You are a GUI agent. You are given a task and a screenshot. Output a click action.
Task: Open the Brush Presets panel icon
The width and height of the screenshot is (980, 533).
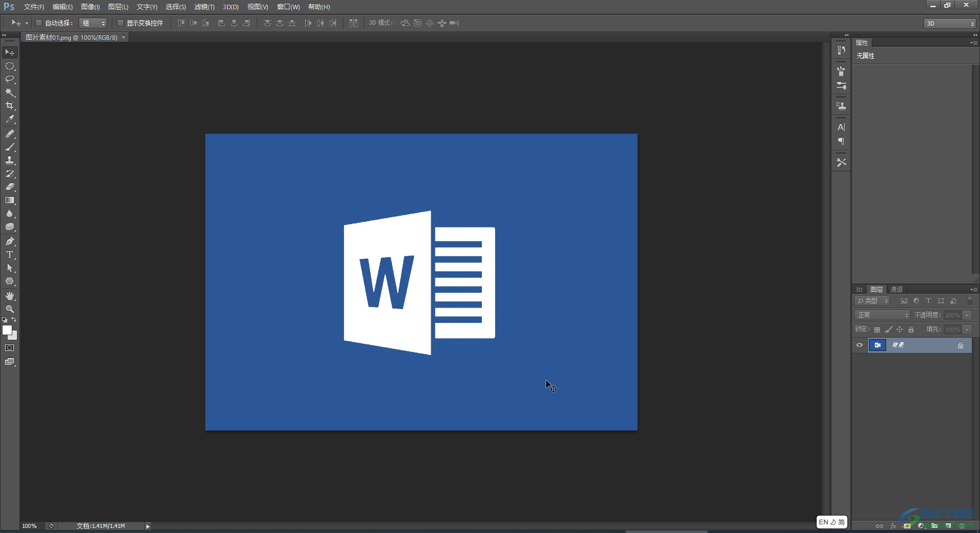click(x=841, y=85)
